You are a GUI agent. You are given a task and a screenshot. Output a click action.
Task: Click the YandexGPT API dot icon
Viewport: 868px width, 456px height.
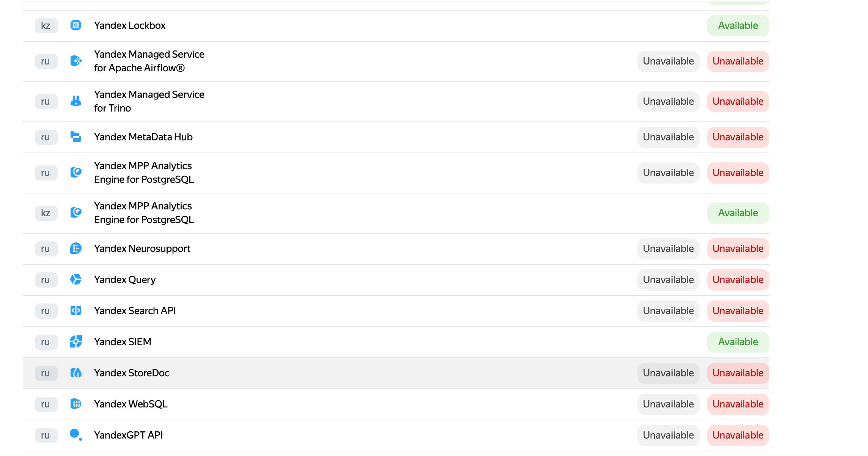coord(76,435)
